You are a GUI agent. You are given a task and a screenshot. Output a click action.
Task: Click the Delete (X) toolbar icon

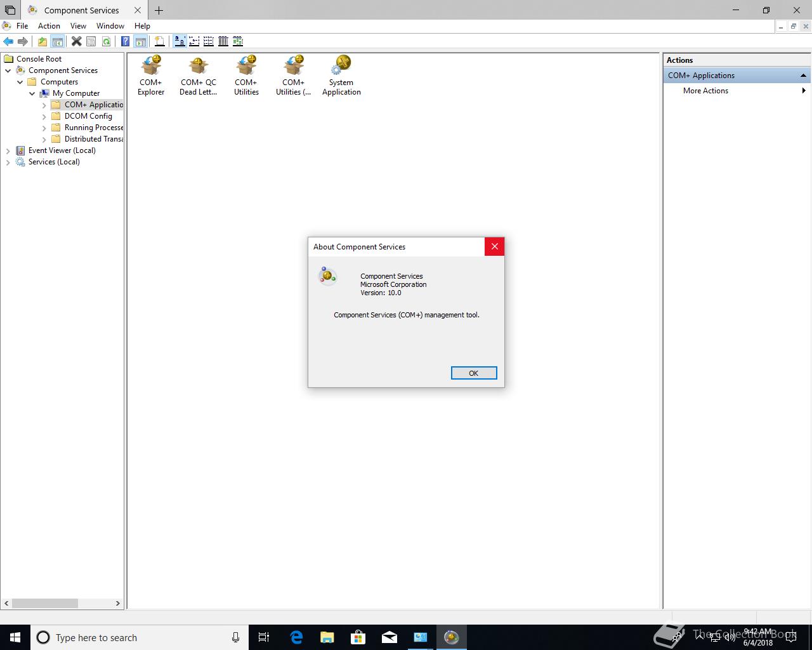tap(76, 41)
